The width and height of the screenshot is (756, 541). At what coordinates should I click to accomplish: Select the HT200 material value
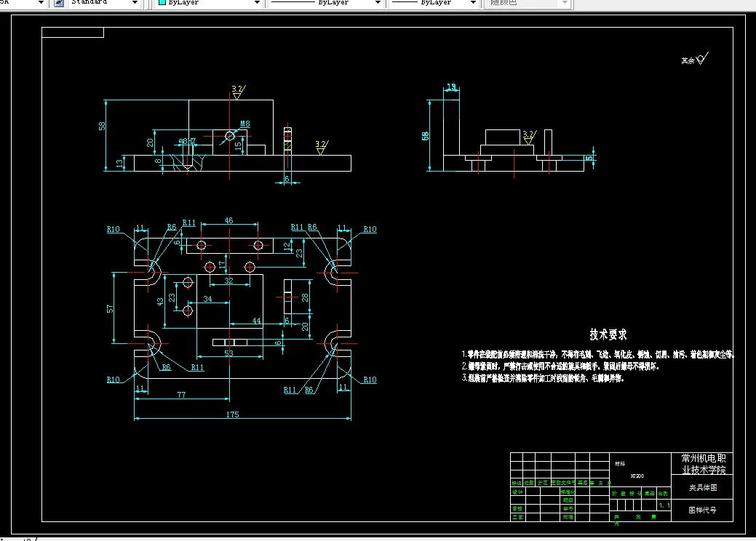637,476
